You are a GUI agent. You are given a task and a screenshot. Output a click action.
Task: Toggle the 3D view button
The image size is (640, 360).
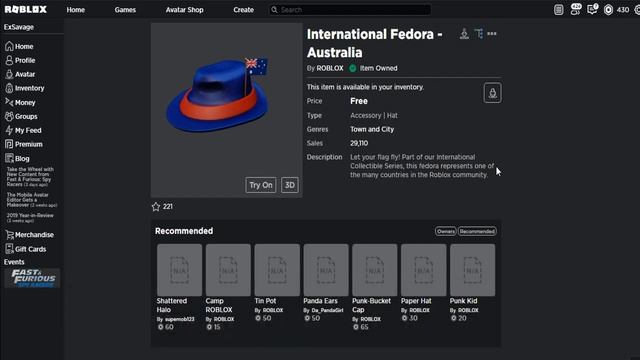click(290, 185)
